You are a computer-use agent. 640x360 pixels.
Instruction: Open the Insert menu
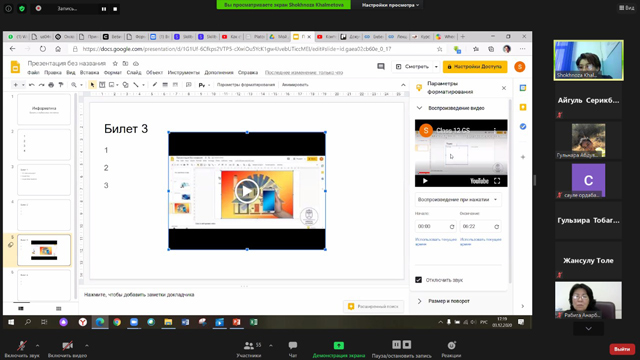pos(89,73)
